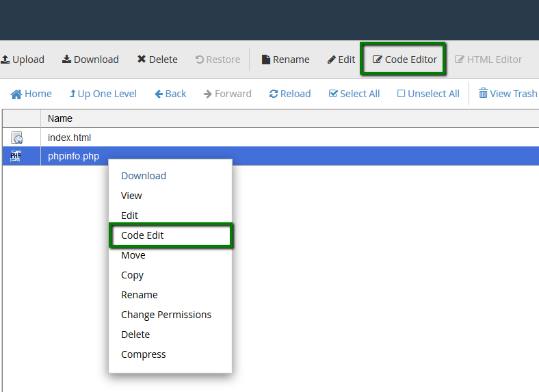This screenshot has width=539, height=392.
Task: Click the Download toolbar button
Action: click(x=90, y=60)
